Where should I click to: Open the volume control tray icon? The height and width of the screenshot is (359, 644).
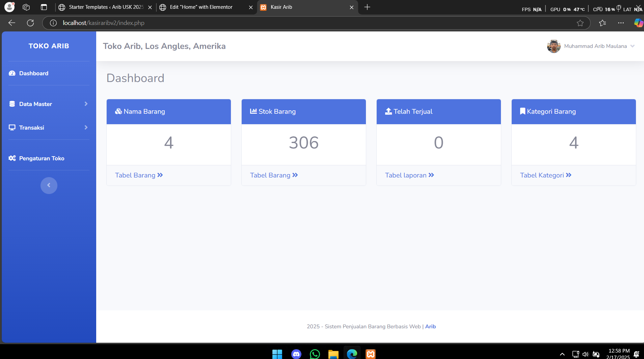(586, 354)
